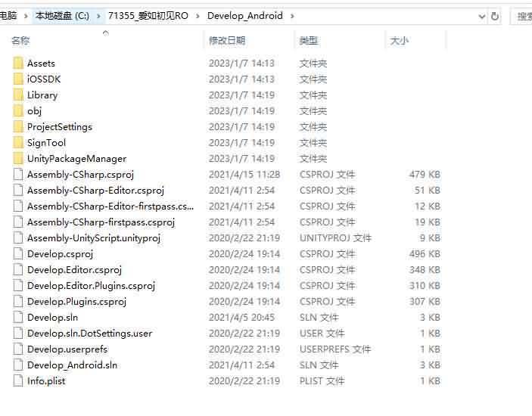This screenshot has width=532, height=416.
Task: Select the iOSSDK folder icon
Action: [18, 79]
